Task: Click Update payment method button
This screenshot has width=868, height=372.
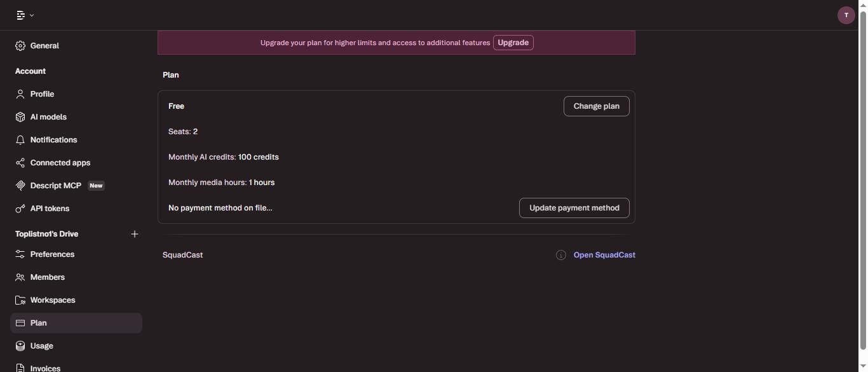Action: tap(574, 208)
